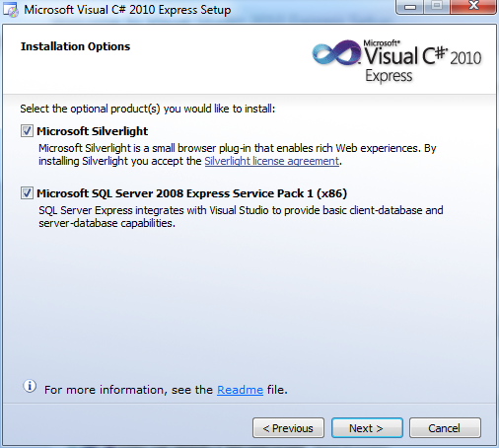
Task: Click the setup installer icon in title bar
Action: point(11,10)
